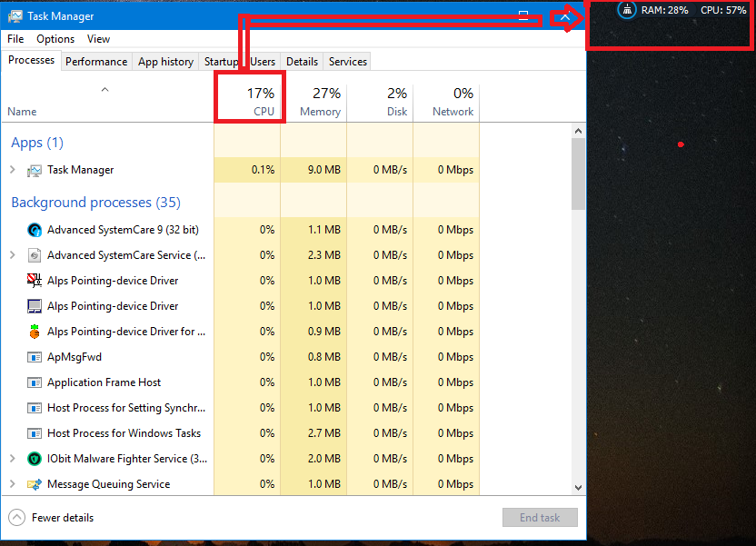The width and height of the screenshot is (756, 546).
Task: Expand the Task Manager app row
Action: pos(13,170)
